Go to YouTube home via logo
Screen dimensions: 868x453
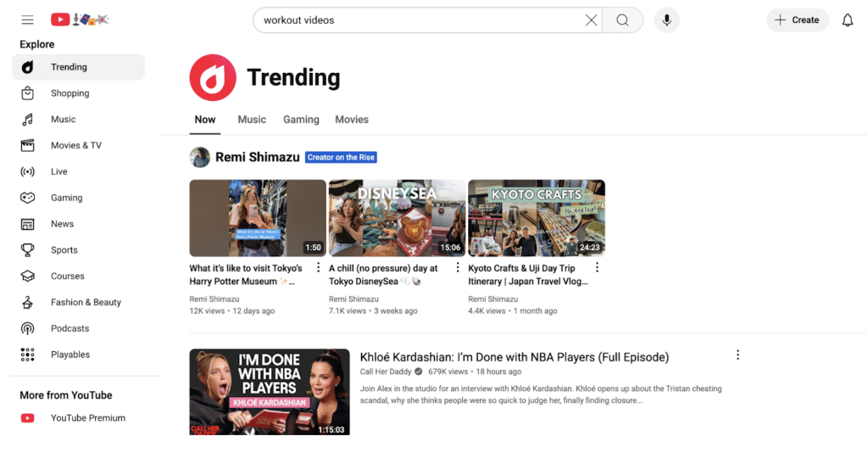click(80, 20)
